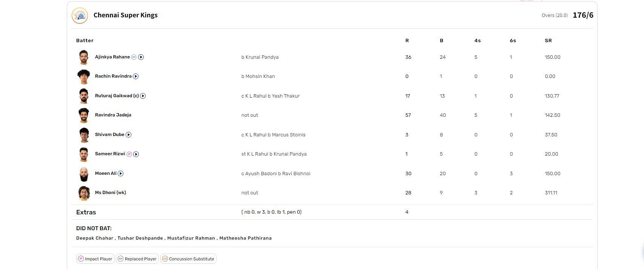Select the Replaced Player legend chip
Image resolution: width=644 pixels, height=269 pixels.
pyautogui.click(x=137, y=259)
